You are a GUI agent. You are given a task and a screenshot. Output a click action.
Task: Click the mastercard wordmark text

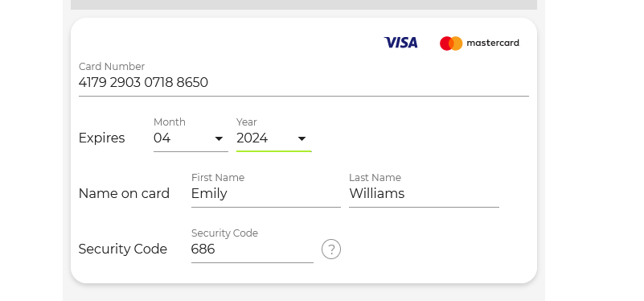[x=493, y=43]
